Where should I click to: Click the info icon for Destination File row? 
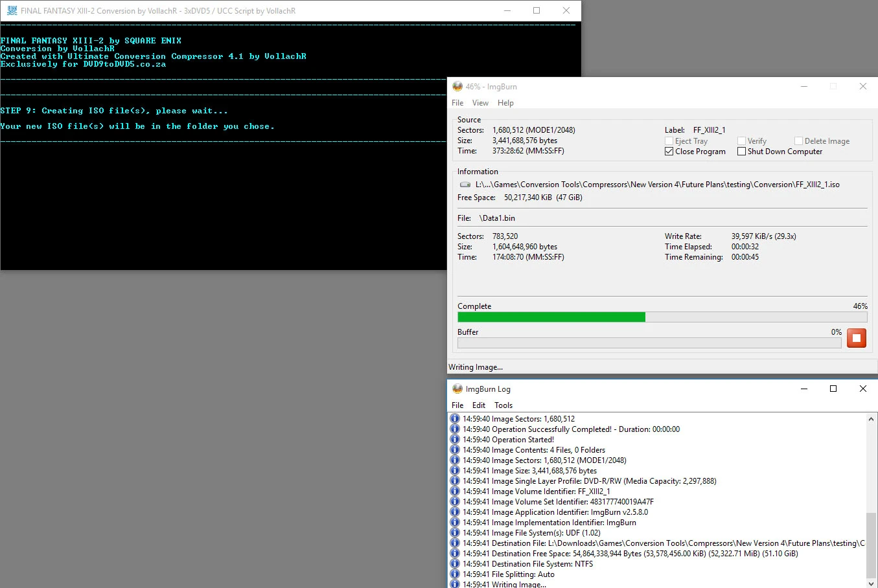(x=455, y=543)
